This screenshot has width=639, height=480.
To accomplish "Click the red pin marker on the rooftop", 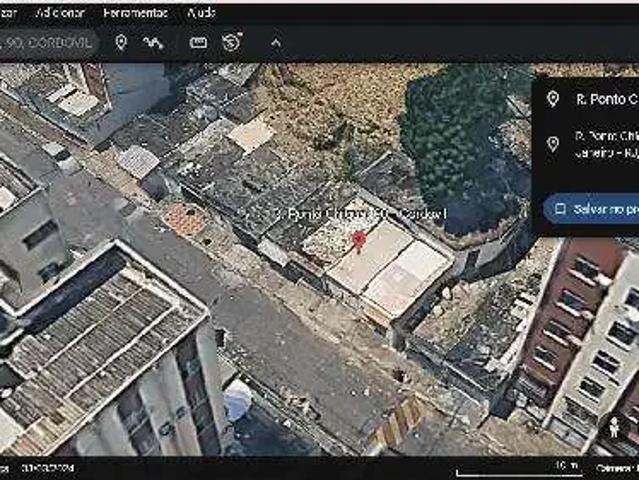I will [x=359, y=240].
